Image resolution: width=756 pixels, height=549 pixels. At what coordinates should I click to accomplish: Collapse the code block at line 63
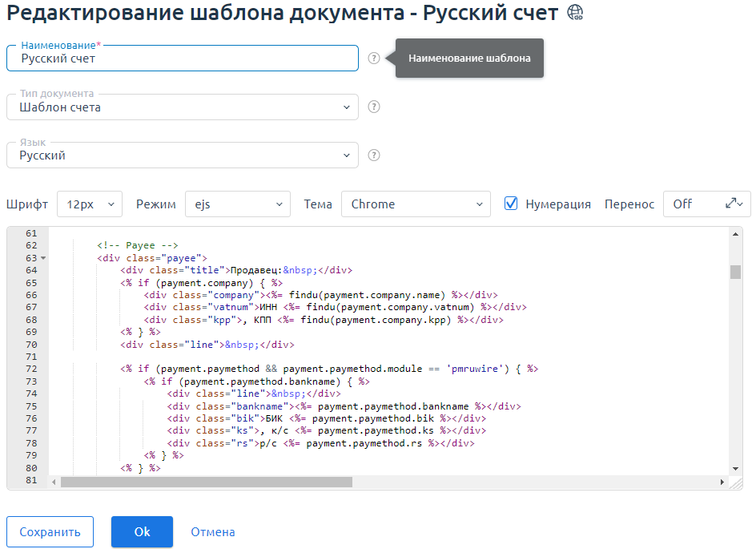(x=42, y=258)
